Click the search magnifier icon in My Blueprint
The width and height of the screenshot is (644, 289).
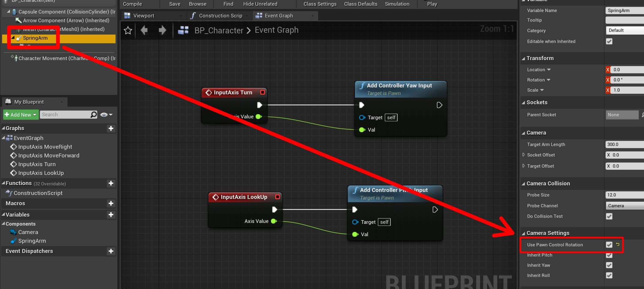[94, 114]
